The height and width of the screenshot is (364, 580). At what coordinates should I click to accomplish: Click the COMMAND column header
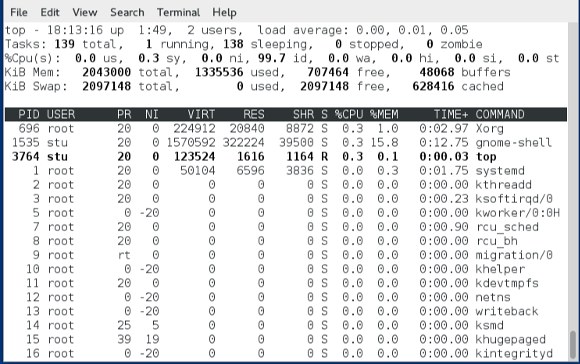(500, 114)
